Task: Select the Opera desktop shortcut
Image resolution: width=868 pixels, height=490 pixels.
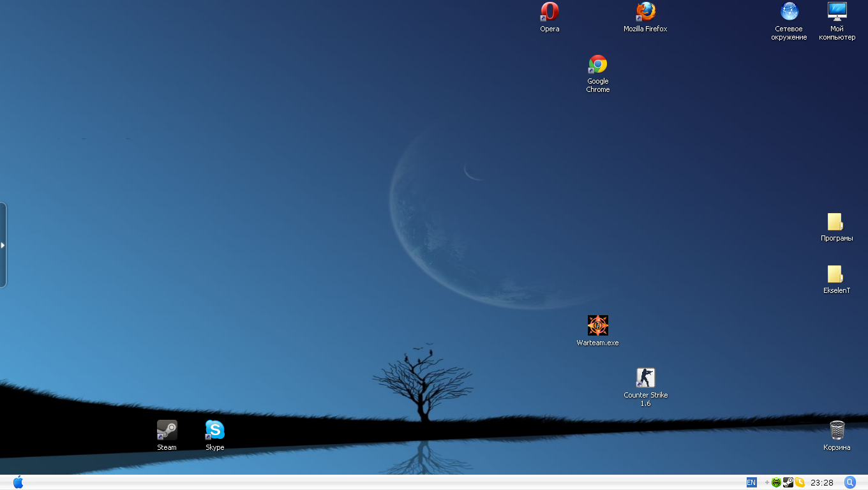Action: 550,12
